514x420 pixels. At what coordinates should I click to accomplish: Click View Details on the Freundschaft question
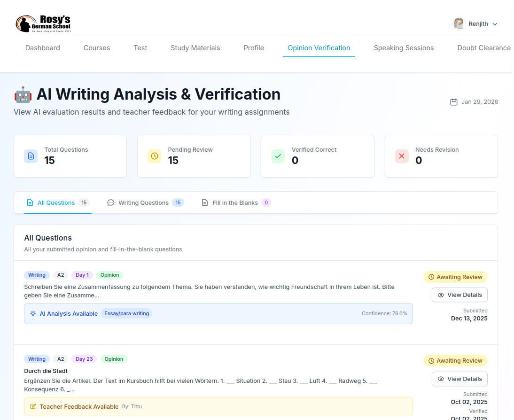tap(459, 295)
